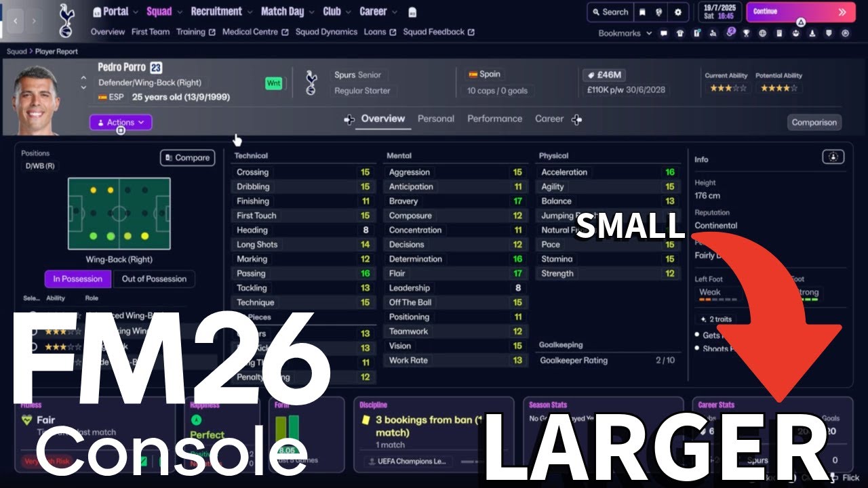Screen dimensions: 868x488
Task: Expand the Match Day menu chevron
Action: [311, 12]
